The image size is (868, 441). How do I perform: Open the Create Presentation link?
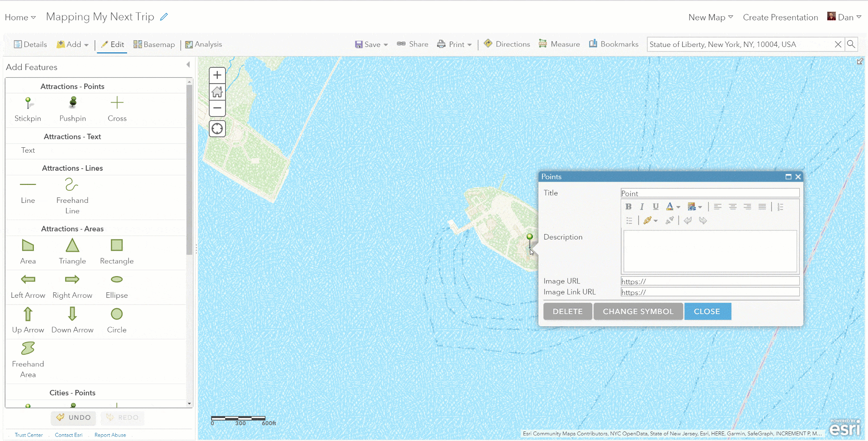(x=780, y=17)
